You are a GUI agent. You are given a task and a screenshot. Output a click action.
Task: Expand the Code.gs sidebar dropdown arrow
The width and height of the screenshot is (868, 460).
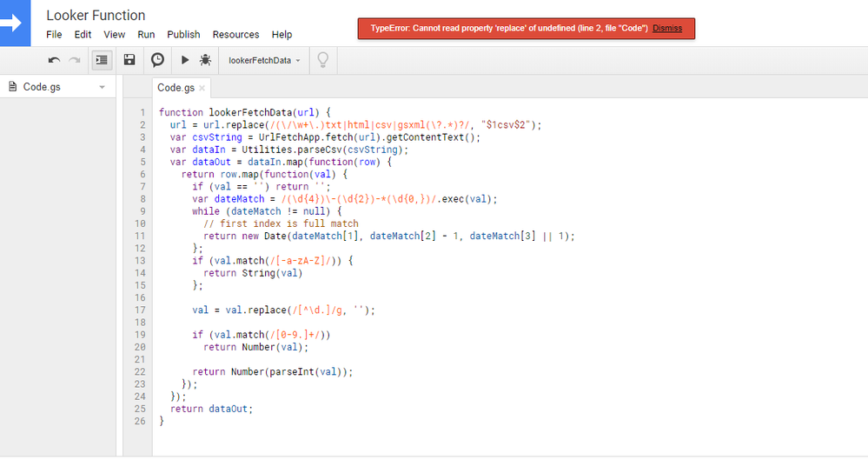pyautogui.click(x=102, y=87)
